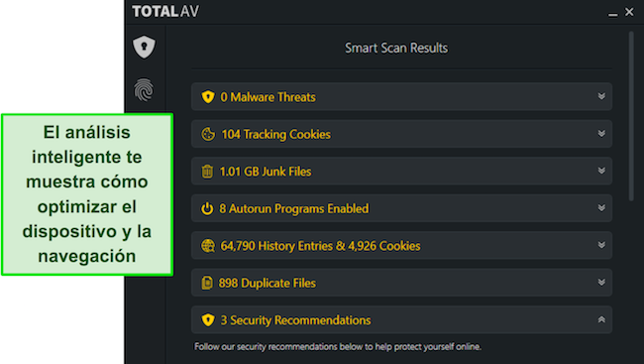Click the History Entries globe icon
Image resolution: width=644 pixels, height=364 pixels.
coord(208,246)
